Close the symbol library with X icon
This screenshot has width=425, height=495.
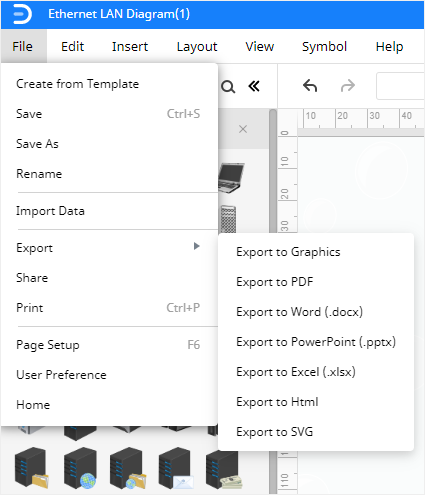[x=243, y=129]
